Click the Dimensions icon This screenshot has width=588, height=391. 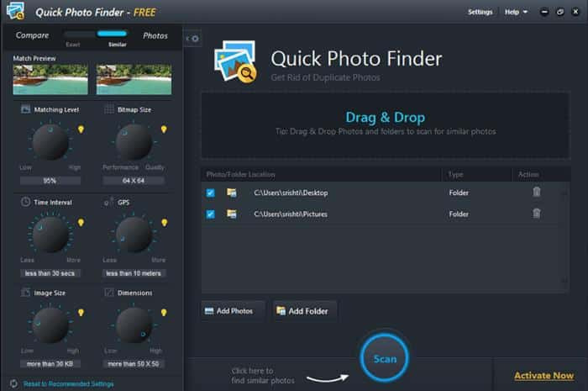point(108,293)
